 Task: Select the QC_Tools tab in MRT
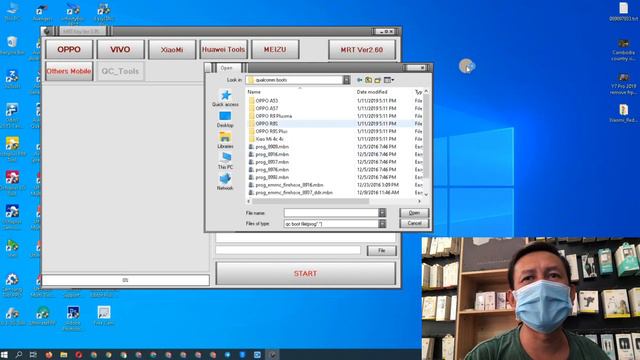(120, 71)
